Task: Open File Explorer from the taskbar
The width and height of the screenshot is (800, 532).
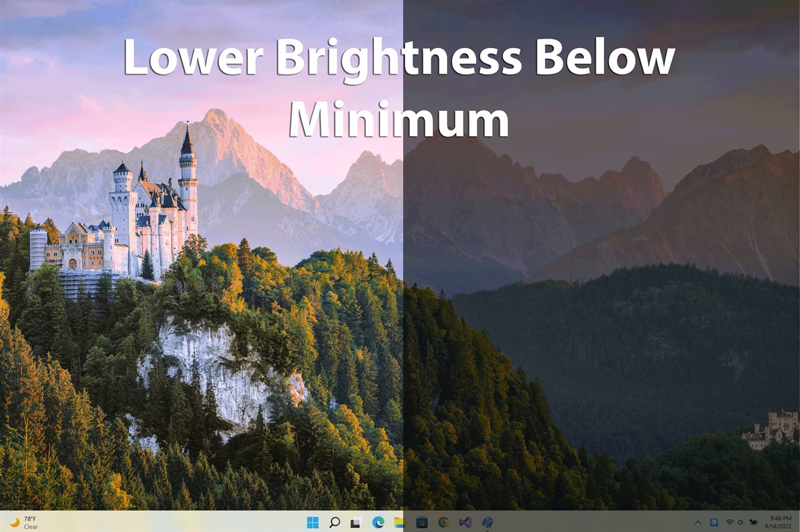Action: tap(399, 522)
